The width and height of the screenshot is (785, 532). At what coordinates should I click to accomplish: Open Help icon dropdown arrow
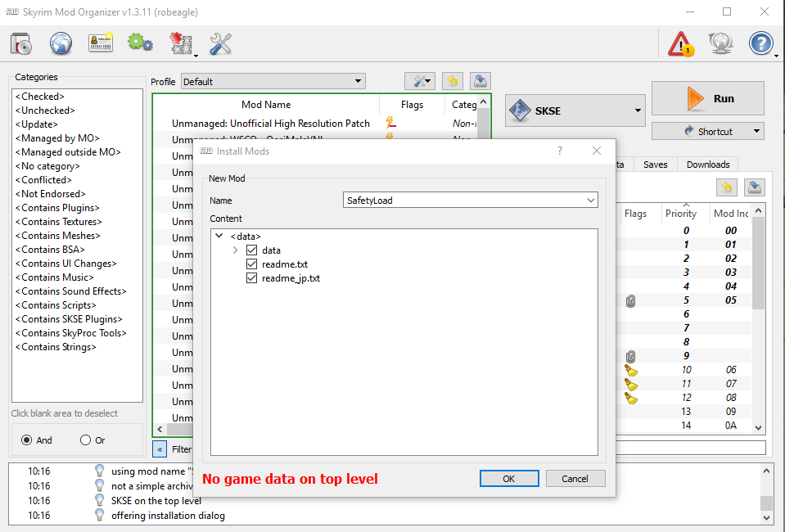[776, 55]
